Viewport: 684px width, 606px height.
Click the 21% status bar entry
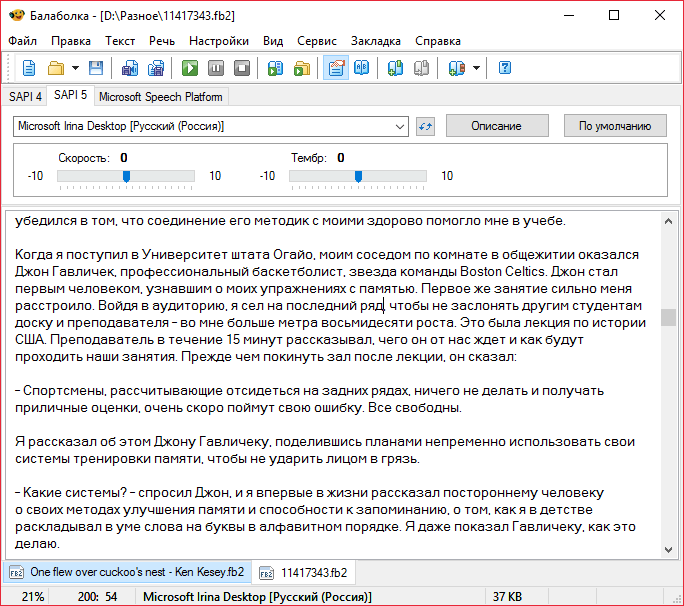point(33,596)
